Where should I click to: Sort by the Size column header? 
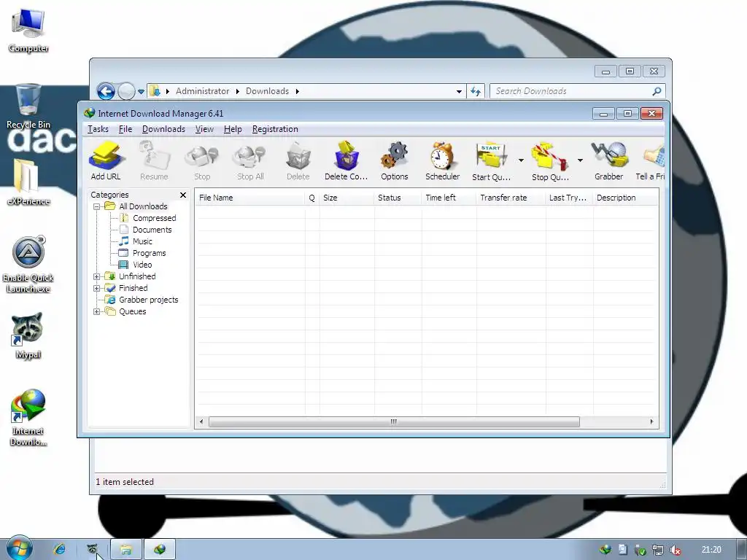click(x=347, y=198)
